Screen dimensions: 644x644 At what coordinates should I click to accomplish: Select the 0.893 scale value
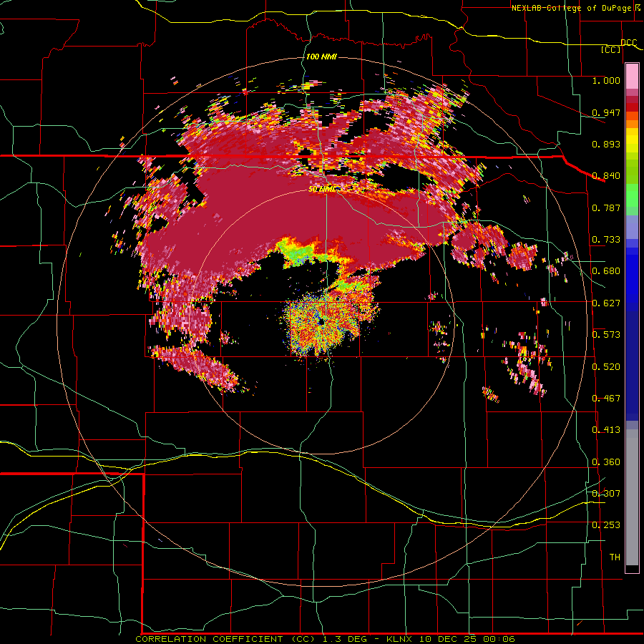point(606,144)
